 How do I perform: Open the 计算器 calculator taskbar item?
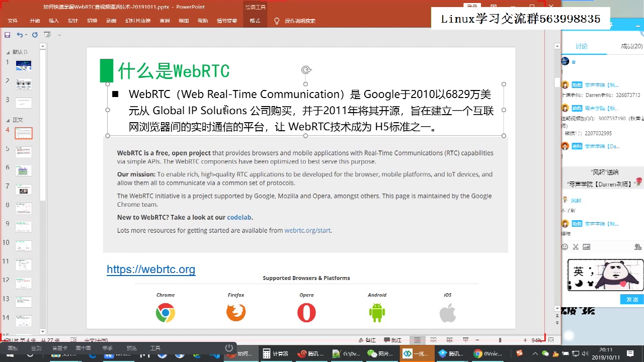click(x=276, y=354)
